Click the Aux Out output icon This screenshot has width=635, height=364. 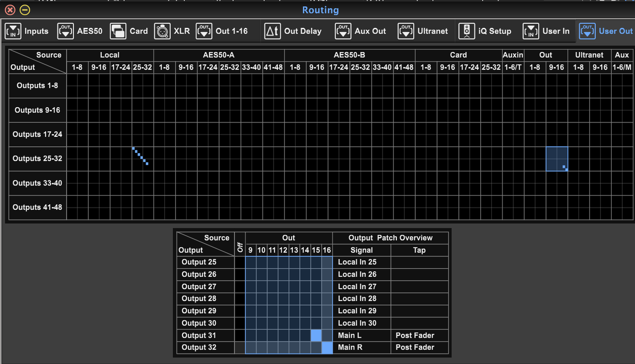(x=343, y=31)
